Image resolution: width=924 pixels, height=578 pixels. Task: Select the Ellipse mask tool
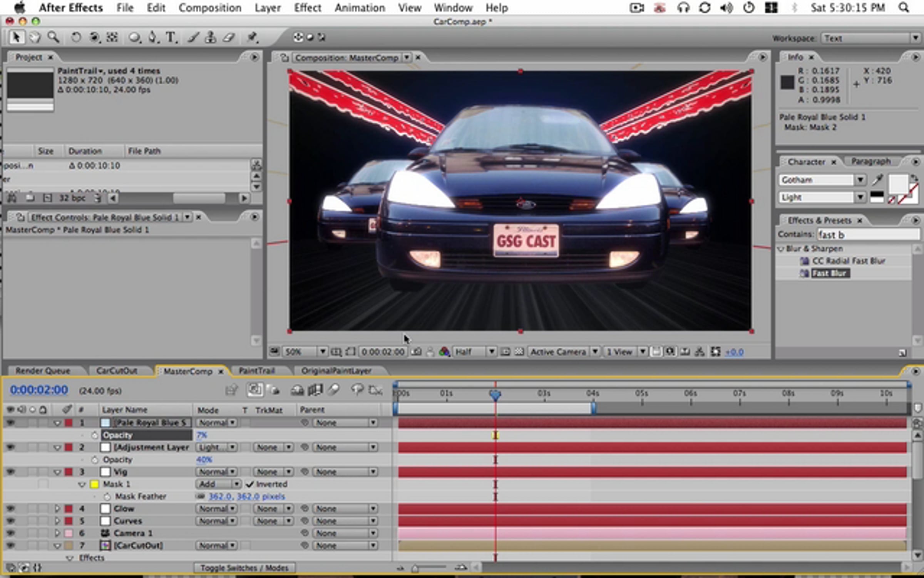click(x=134, y=37)
